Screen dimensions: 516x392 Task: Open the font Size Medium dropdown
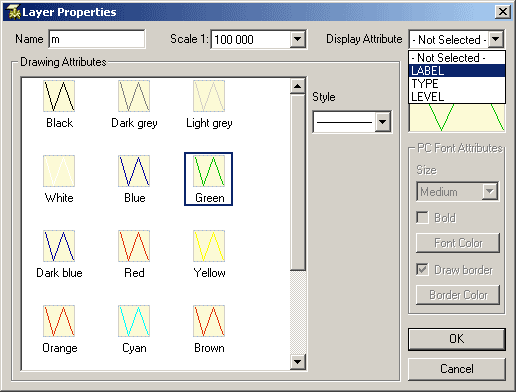[490, 192]
